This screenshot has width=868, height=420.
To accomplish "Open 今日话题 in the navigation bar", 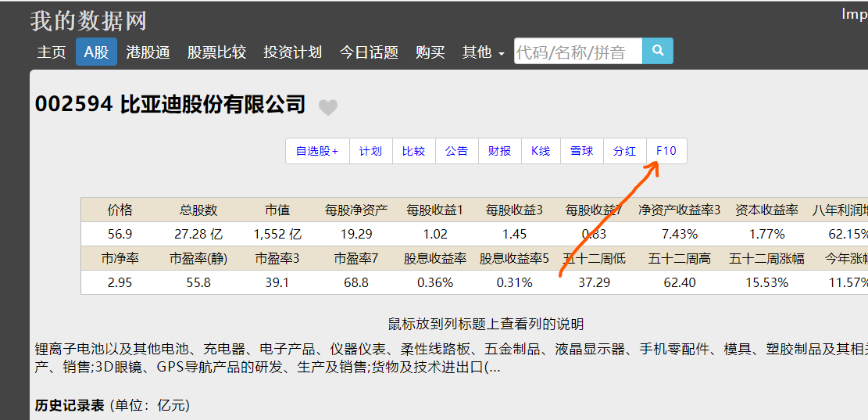I will coord(369,52).
